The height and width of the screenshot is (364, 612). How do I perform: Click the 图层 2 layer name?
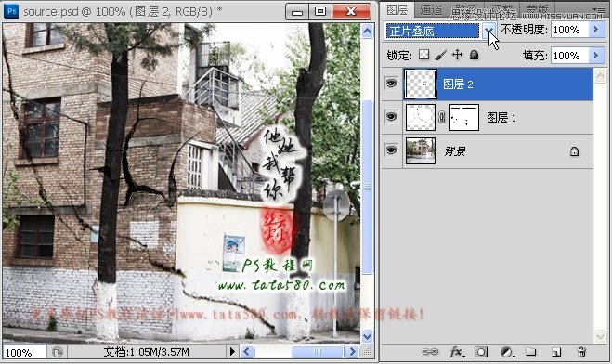458,84
